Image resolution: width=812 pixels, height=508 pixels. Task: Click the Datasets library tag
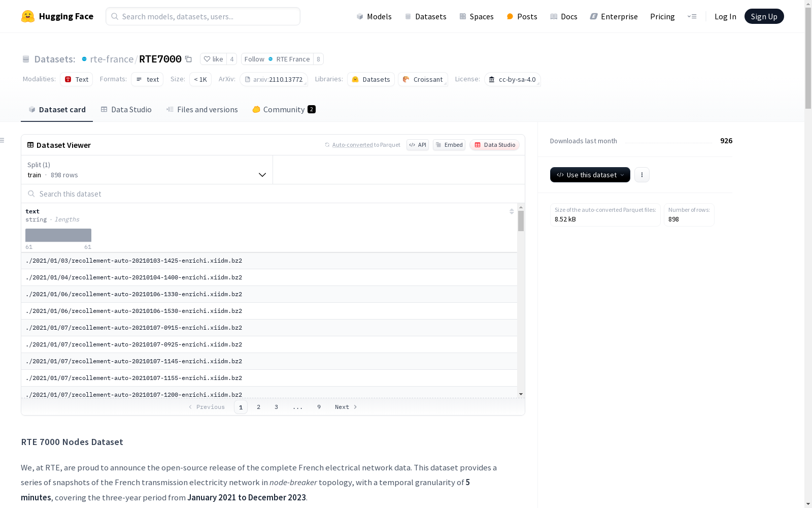point(371,79)
